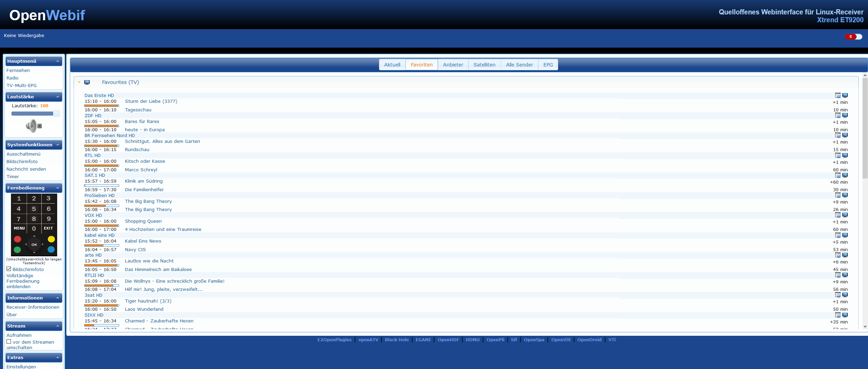868x369 pixels.
Task: Collapse the Favourites (TV) bouquet
Action: pos(79,82)
